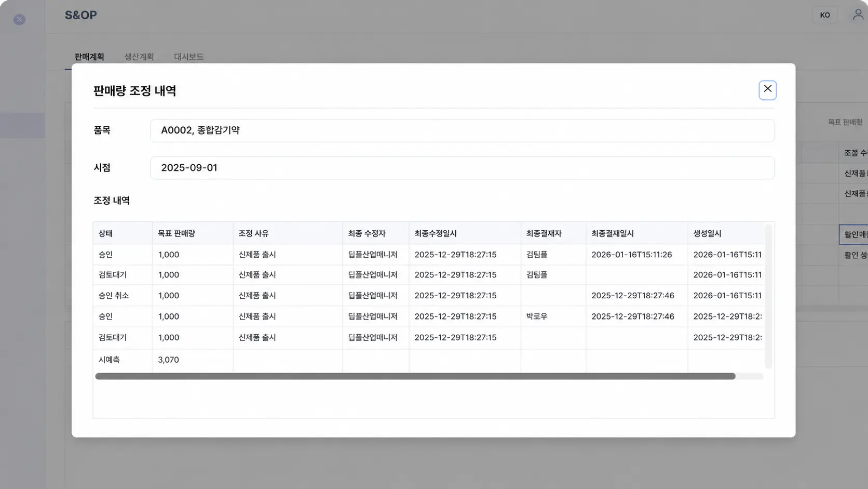Click the 승인 cell in 박로우 row
This screenshot has width=868, height=489.
point(123,316)
